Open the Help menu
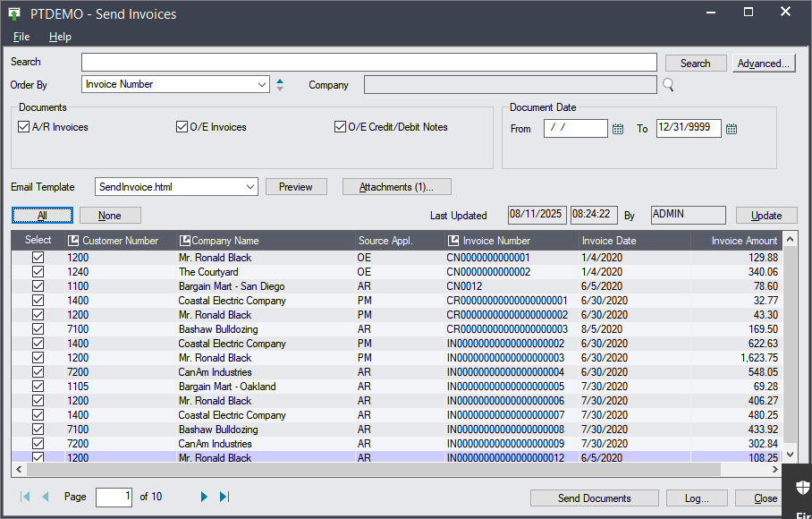This screenshot has height=519, width=812. click(x=60, y=37)
